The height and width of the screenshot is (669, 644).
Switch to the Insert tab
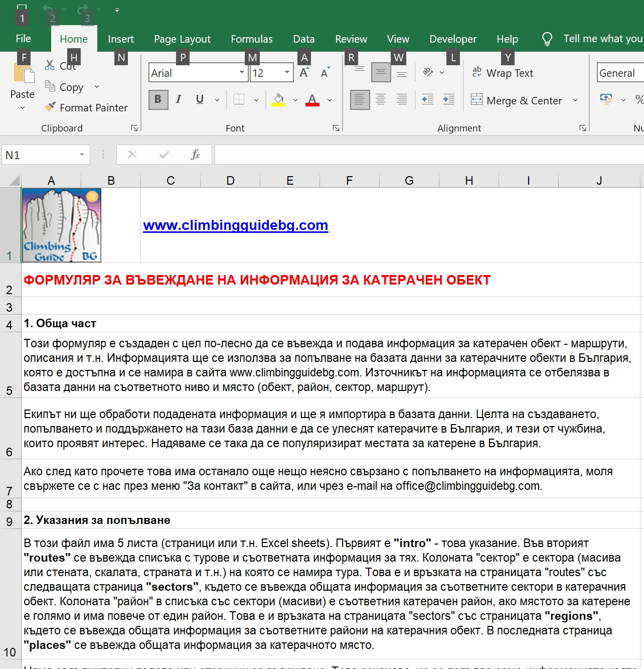click(121, 39)
